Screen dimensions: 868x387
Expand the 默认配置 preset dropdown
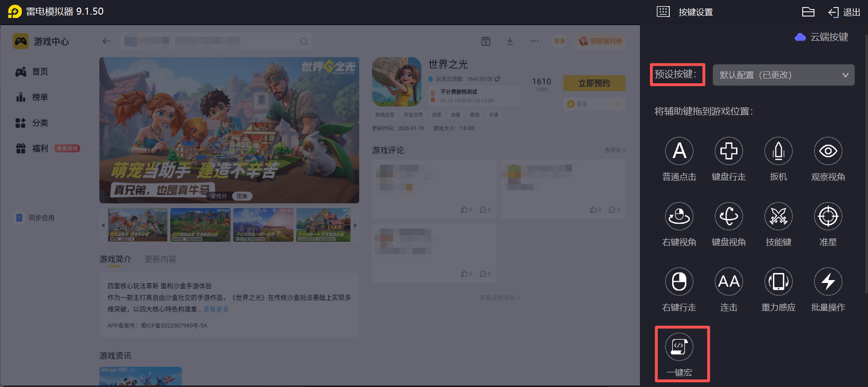pos(784,75)
